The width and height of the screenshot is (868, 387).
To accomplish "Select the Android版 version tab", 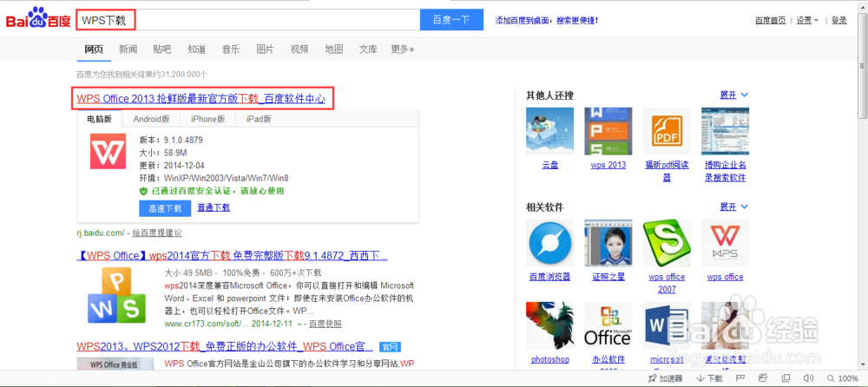I will (151, 119).
